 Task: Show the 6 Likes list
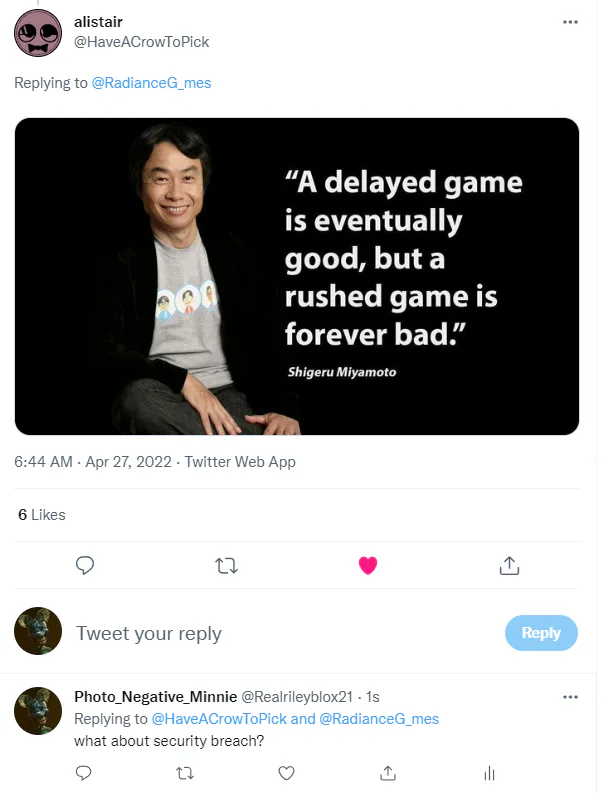tap(42, 515)
